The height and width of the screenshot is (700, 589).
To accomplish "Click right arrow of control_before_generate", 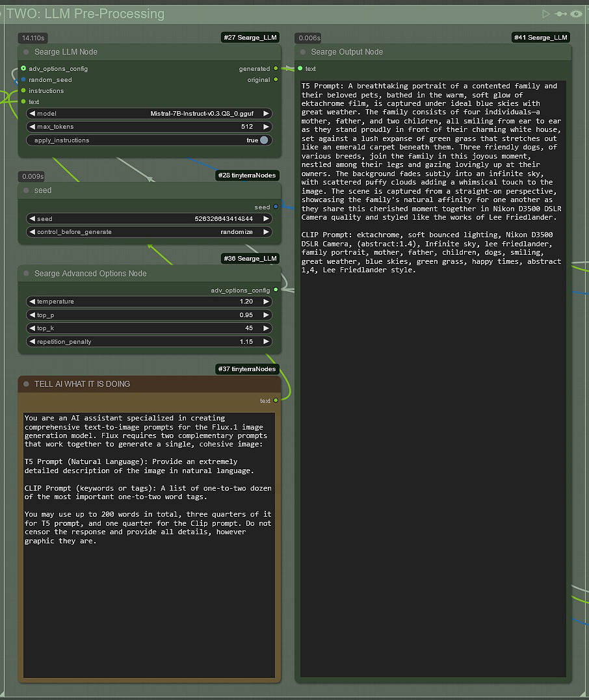I will [266, 232].
